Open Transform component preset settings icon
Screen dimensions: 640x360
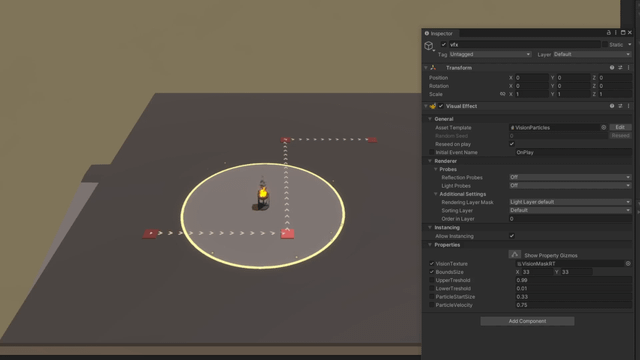[x=620, y=68]
